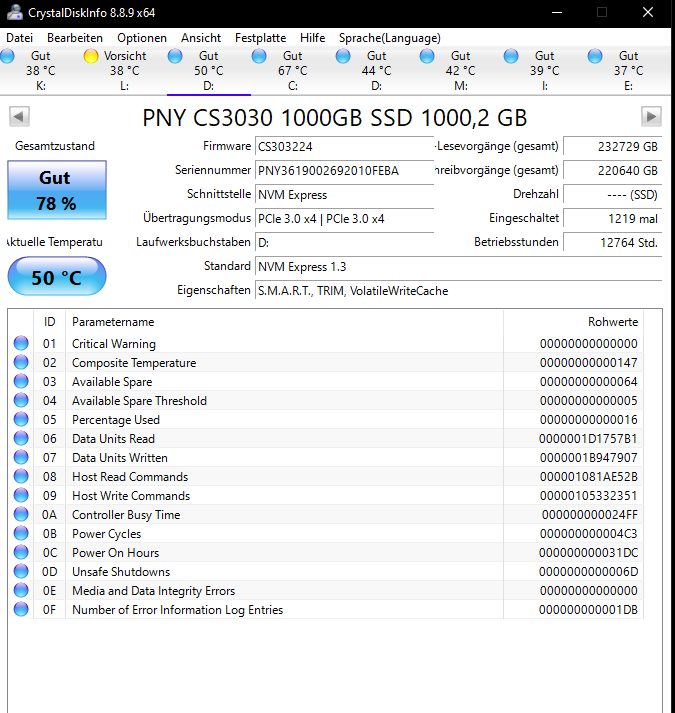This screenshot has height=713, width=675.
Task: Close the CrystalDiskInfo window
Action: pyautogui.click(x=648, y=12)
